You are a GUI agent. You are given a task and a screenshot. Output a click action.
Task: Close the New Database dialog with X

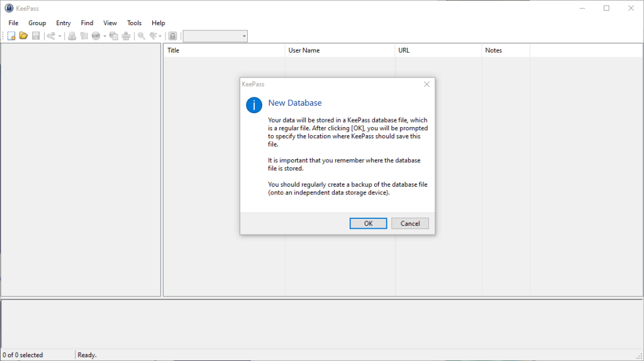coord(427,84)
